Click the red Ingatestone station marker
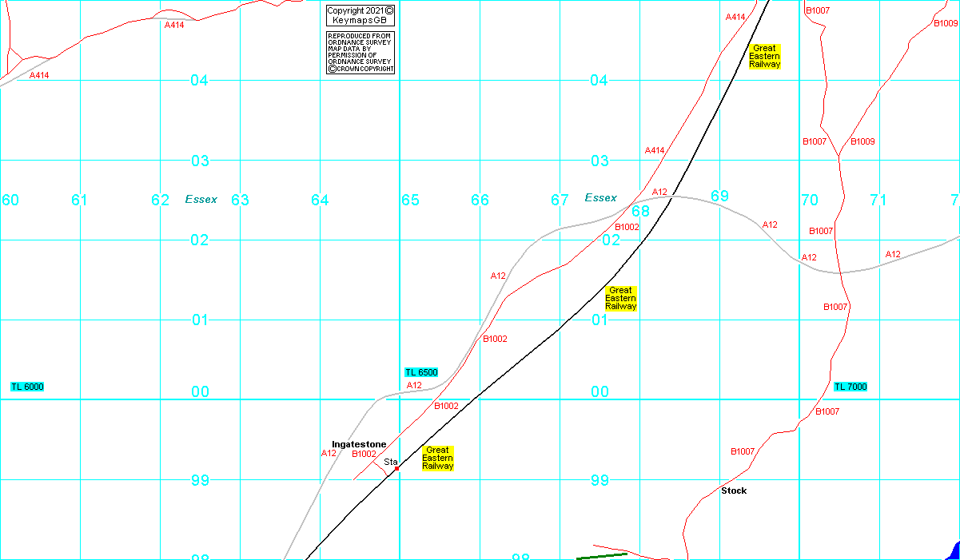 (396, 469)
